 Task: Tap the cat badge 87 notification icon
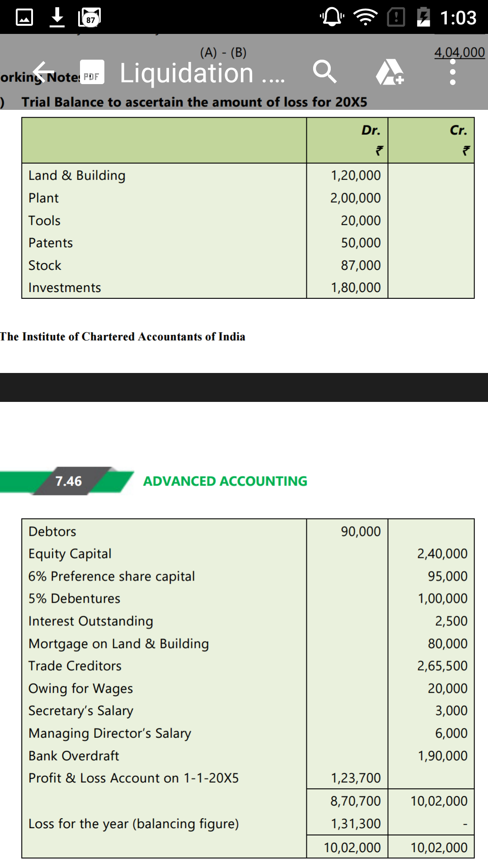(89, 18)
